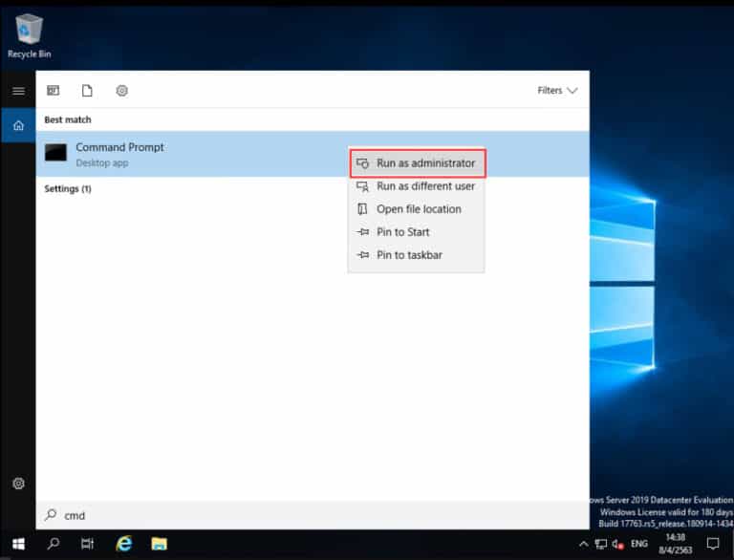Image resolution: width=734 pixels, height=560 pixels.
Task: Expand the hamburger menu in search panel
Action: pyautogui.click(x=18, y=91)
